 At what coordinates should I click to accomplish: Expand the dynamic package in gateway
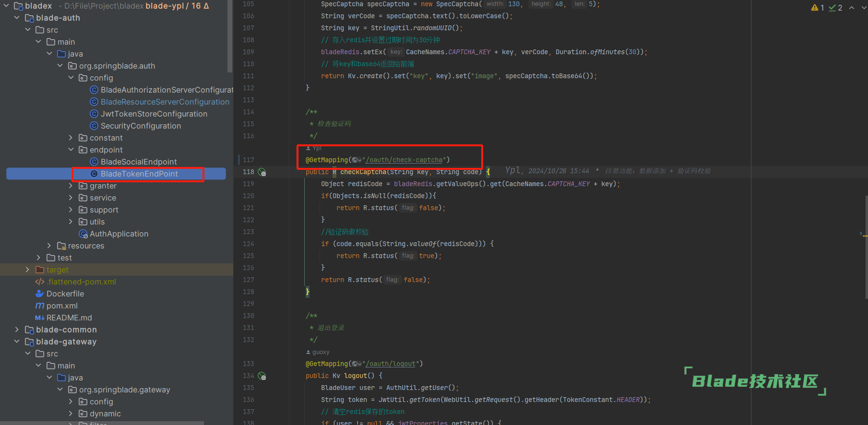click(71, 413)
